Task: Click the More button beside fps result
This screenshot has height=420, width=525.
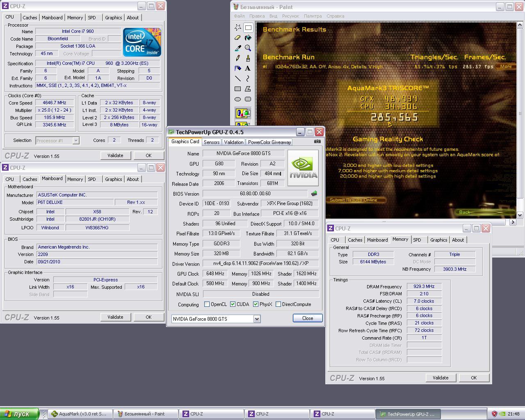Action: click(505, 66)
